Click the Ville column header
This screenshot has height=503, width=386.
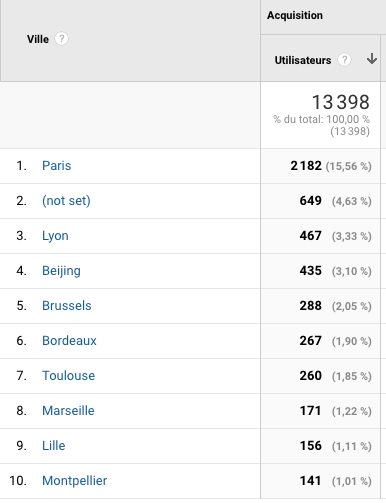coord(38,39)
